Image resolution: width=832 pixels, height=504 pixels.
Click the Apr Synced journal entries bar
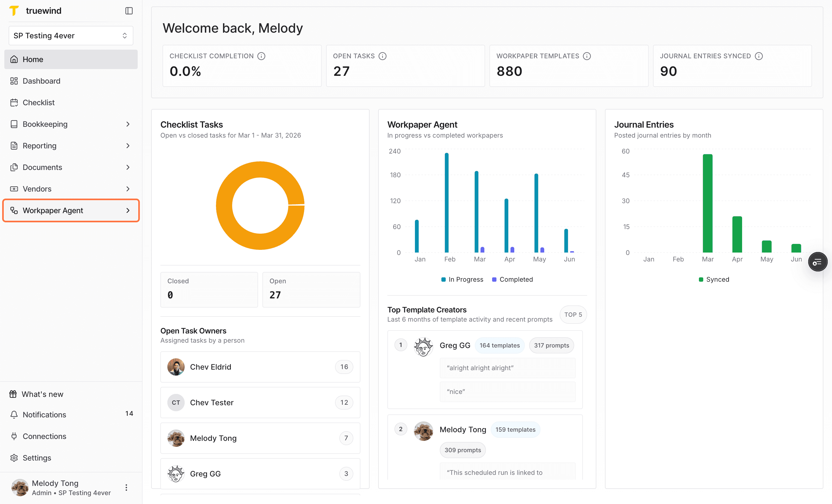click(x=737, y=234)
